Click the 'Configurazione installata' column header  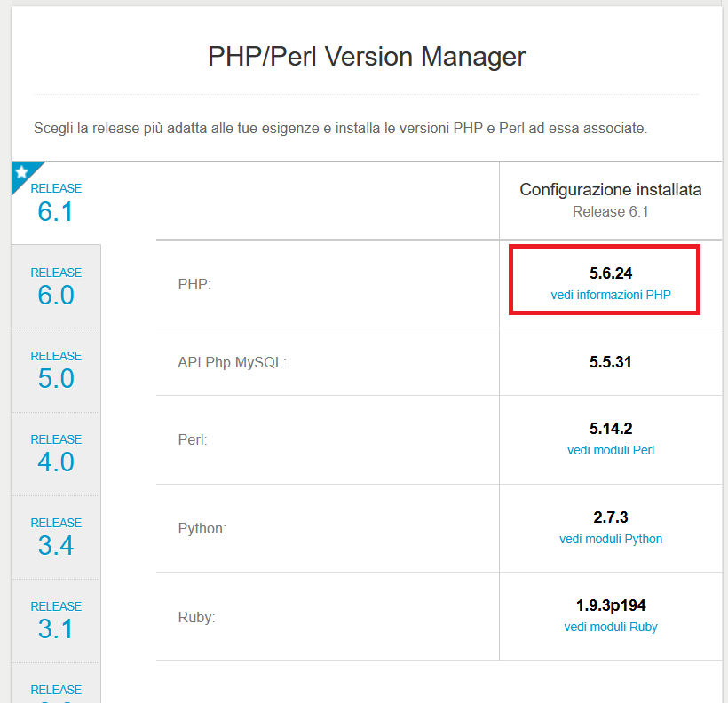point(611,190)
